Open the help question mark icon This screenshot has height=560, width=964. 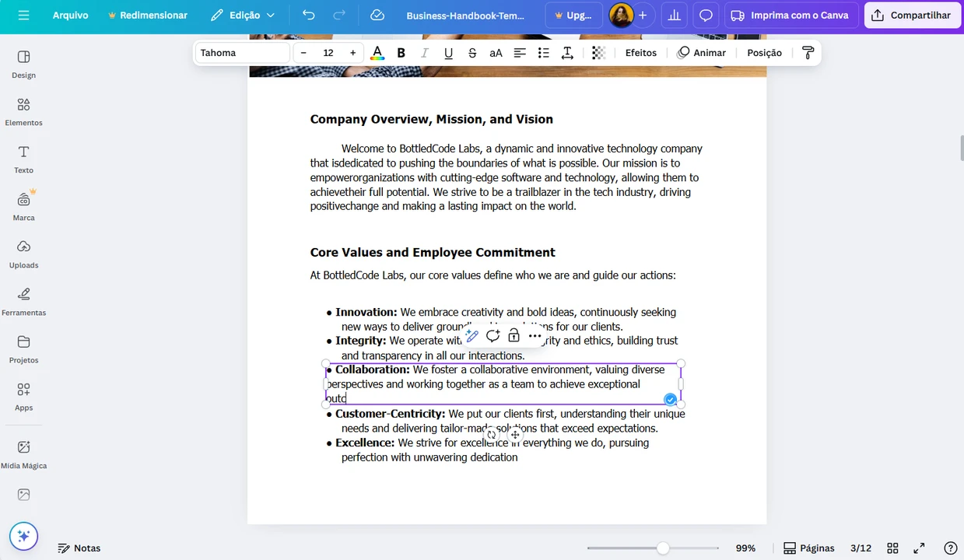(x=950, y=548)
